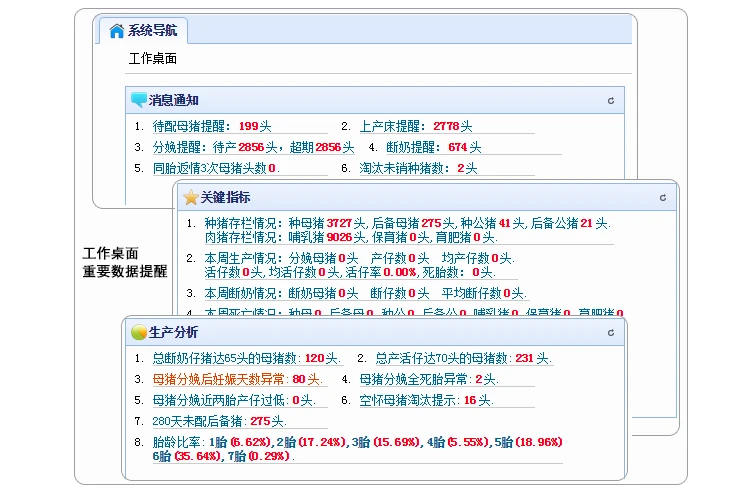Click the 工作桌面 heading text
Image resolution: width=750 pixels, height=490 pixels.
tap(153, 58)
